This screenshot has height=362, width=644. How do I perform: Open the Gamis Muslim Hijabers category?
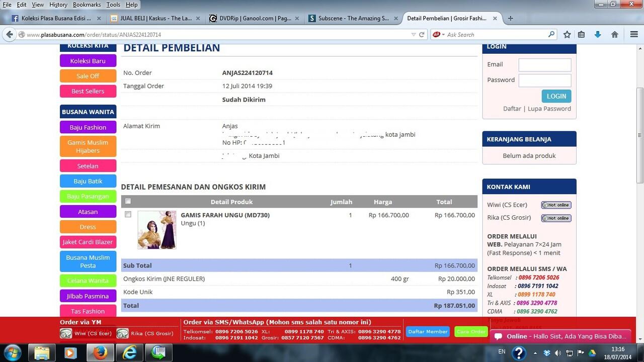tap(88, 146)
